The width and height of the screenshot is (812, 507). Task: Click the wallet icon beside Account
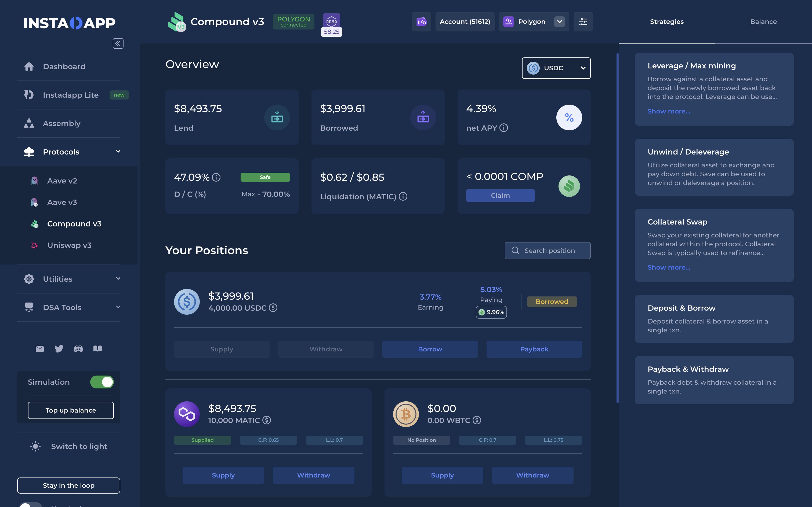point(421,22)
